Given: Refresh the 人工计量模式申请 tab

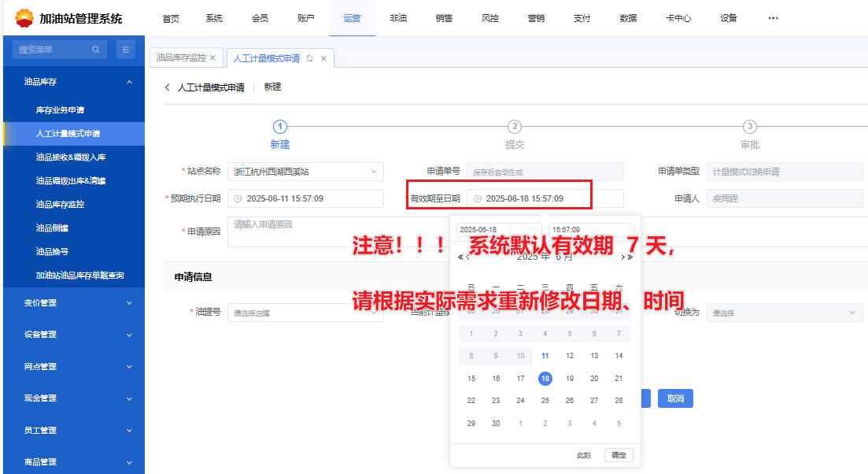Looking at the screenshot, I should point(310,58).
